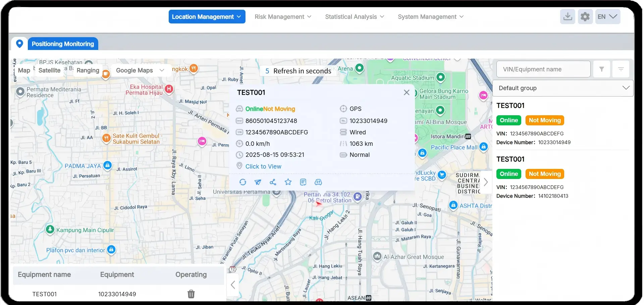Click the download icon in top bar

568,17
